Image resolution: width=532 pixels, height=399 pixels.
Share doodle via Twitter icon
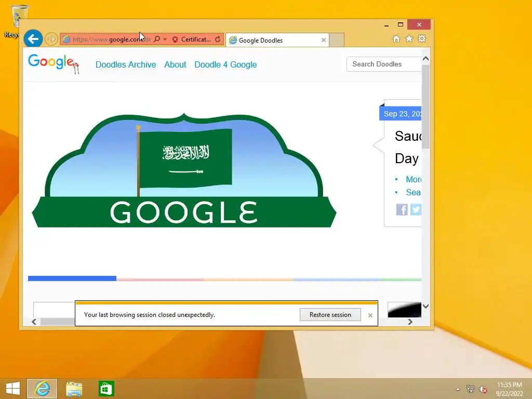click(x=416, y=209)
